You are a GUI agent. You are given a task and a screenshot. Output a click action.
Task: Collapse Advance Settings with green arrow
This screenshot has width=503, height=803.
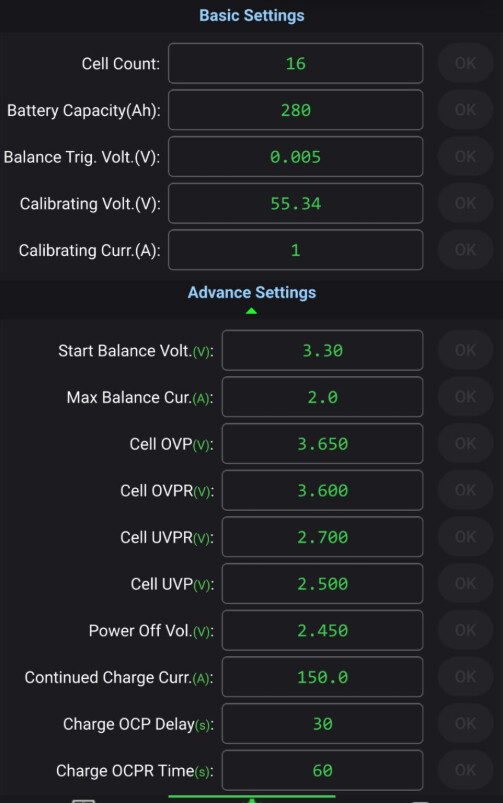point(251,311)
